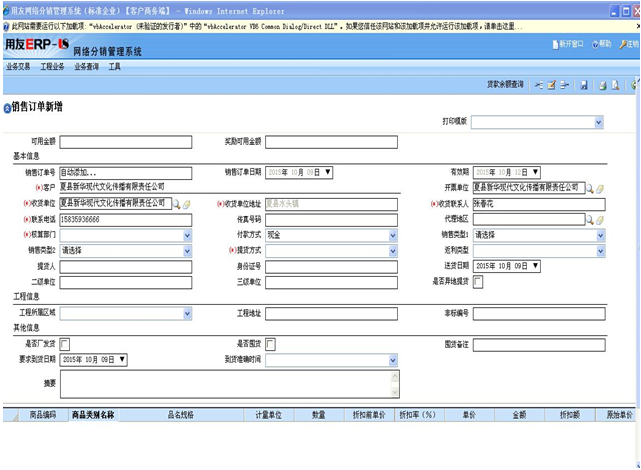Open the 工具 menu
The width and height of the screenshot is (641, 470).
(x=114, y=67)
